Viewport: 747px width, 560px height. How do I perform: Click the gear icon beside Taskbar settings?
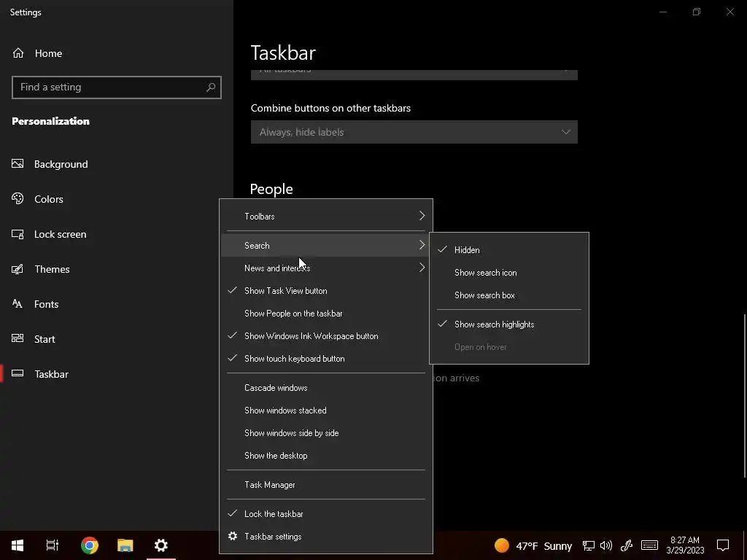233,536
